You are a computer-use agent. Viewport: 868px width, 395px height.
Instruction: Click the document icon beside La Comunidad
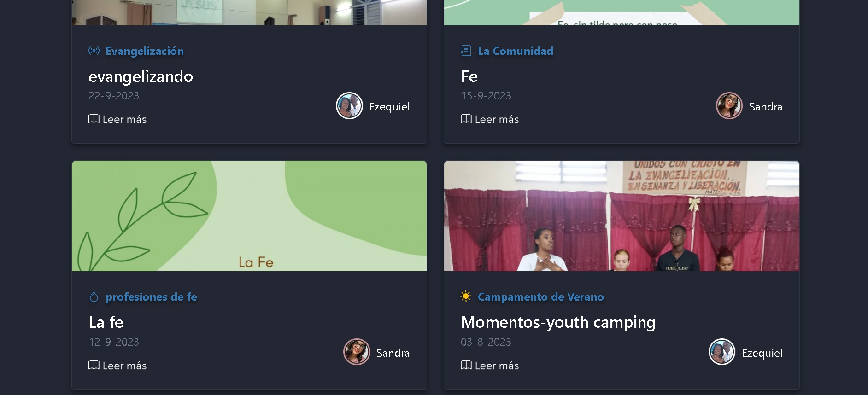point(466,51)
